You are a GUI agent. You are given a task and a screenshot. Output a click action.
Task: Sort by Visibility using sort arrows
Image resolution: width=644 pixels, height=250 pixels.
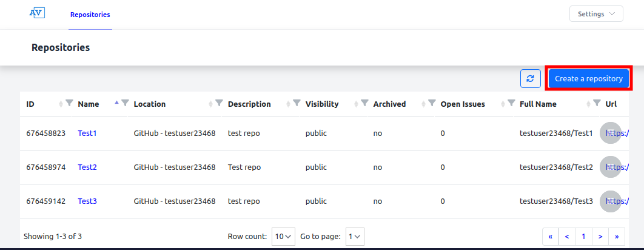[x=357, y=104]
